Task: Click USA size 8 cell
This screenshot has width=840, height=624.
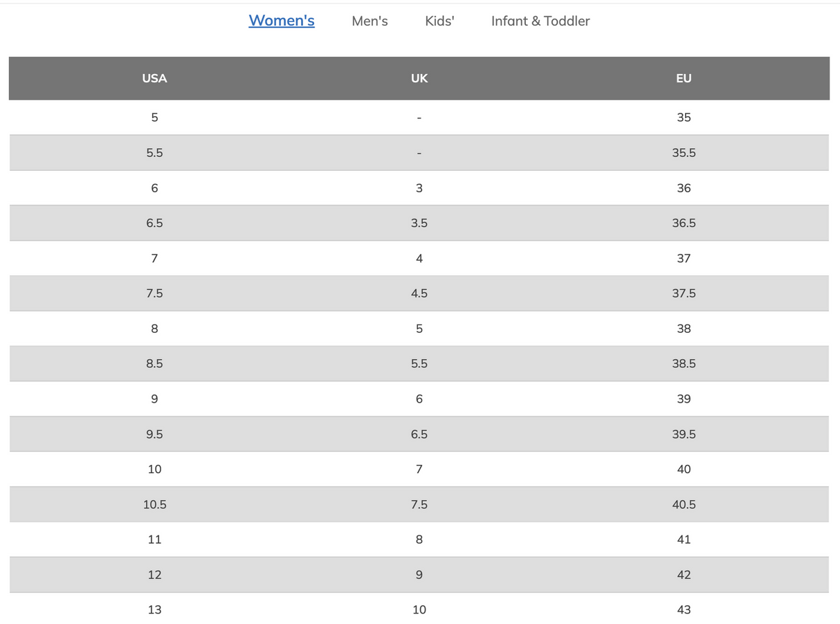Action: coord(154,329)
